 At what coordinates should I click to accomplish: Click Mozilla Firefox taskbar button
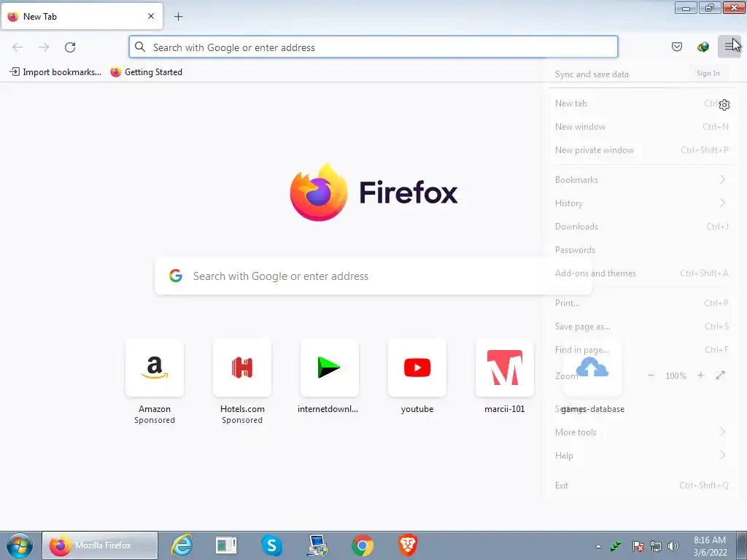(100, 545)
